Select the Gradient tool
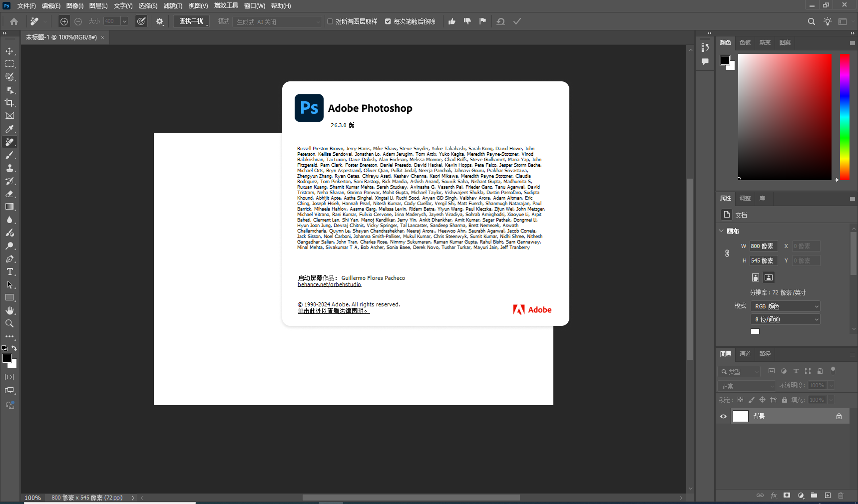 pyautogui.click(x=9, y=207)
